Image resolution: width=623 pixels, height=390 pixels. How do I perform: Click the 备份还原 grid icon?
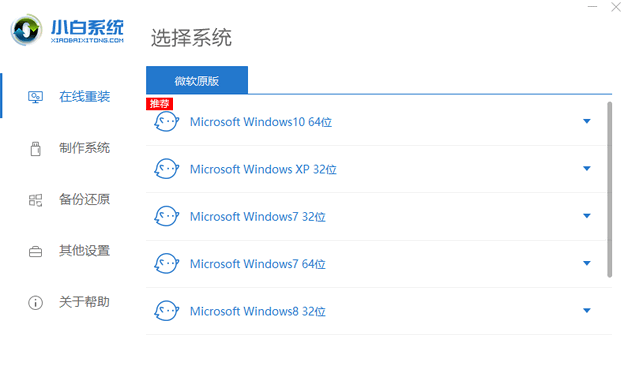(35, 200)
